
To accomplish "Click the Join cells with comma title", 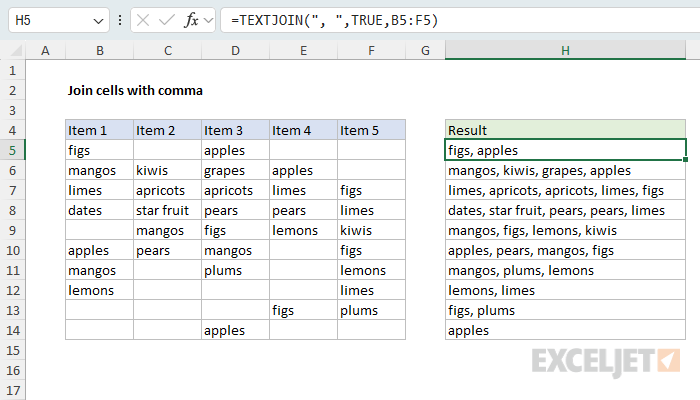I will [135, 91].
